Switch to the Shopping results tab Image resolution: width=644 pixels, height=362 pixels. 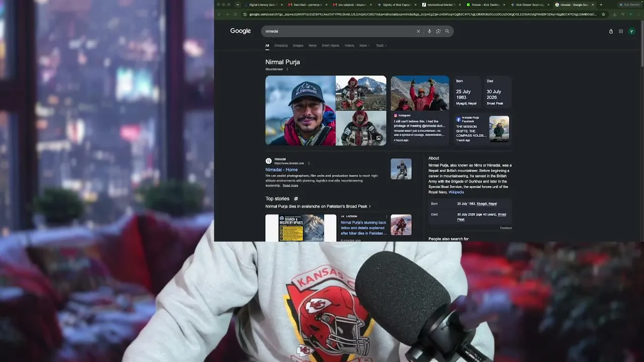click(281, 45)
